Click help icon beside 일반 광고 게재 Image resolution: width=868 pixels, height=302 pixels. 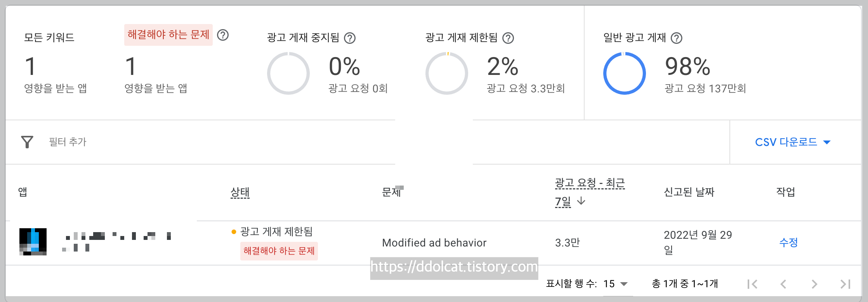[x=677, y=38]
